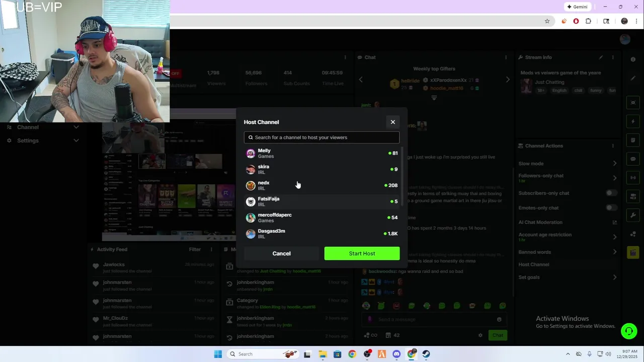This screenshot has width=644, height=362.
Task: Open File Explorer from taskbar
Action: [322, 354]
